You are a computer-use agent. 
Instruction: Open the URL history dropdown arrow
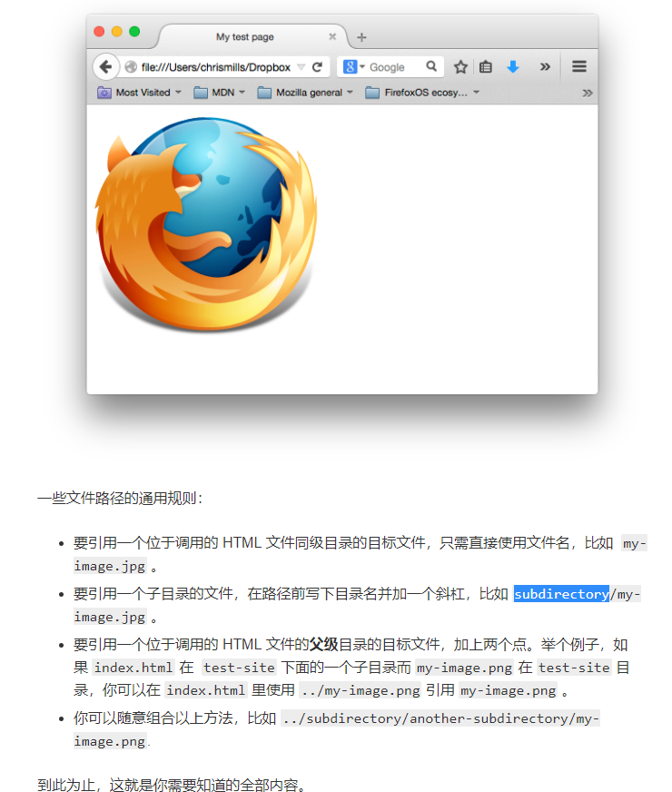(x=301, y=66)
